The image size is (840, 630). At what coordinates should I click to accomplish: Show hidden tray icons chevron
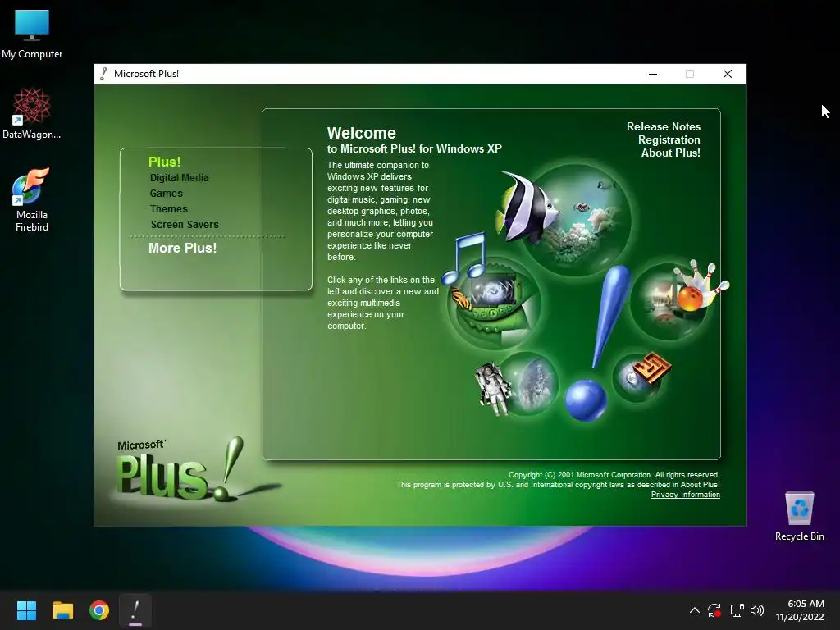coord(694,610)
